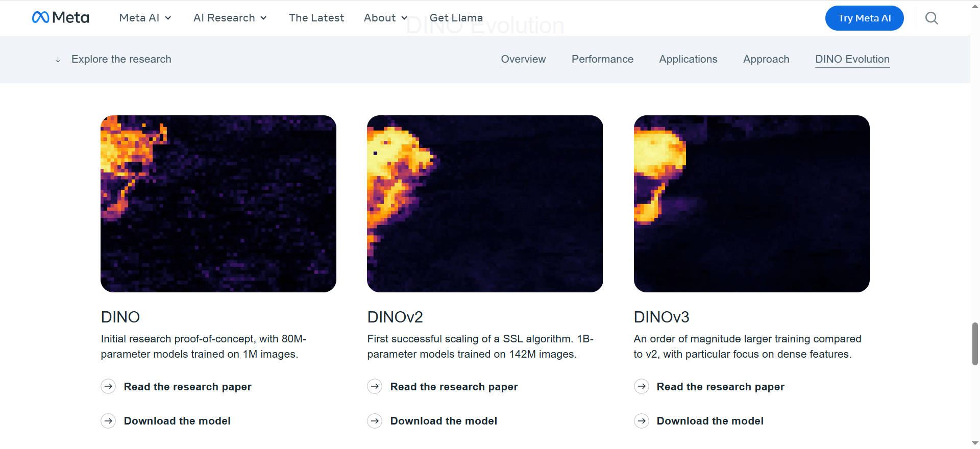980x449 pixels.
Task: Select the DINO Evolution tab
Action: point(852,59)
